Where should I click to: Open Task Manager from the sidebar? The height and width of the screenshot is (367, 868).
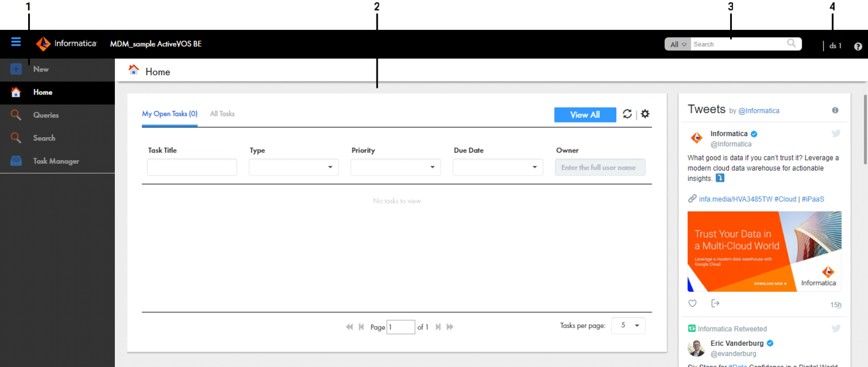[16, 161]
